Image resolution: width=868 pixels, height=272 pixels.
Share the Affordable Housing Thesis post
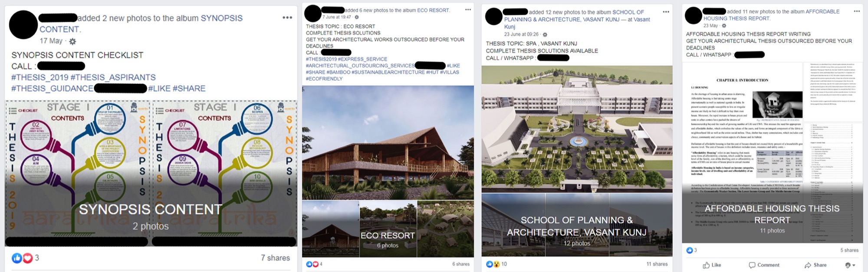pyautogui.click(x=815, y=265)
